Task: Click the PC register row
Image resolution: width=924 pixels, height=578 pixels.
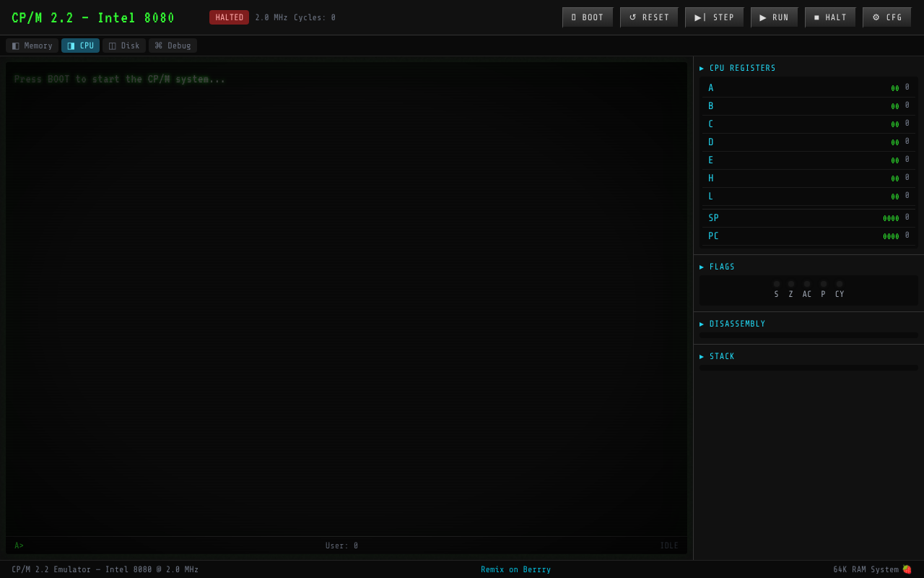Action: tap(808, 236)
